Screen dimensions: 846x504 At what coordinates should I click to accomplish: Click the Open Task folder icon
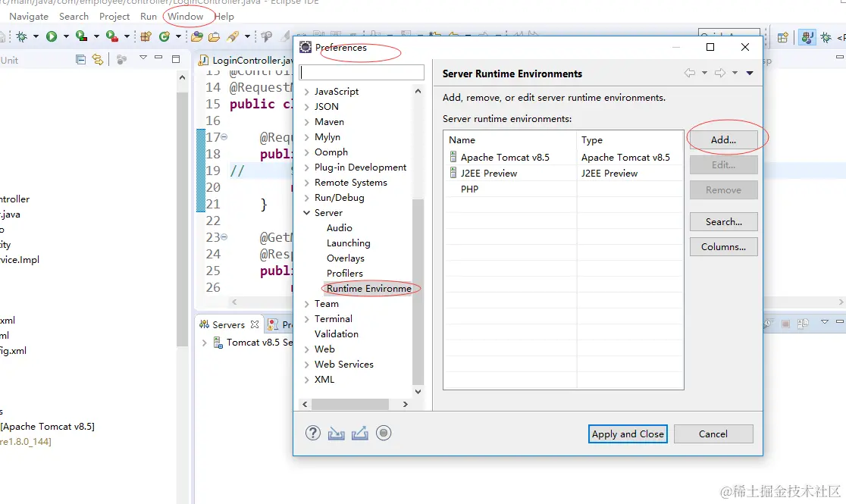coord(215,36)
